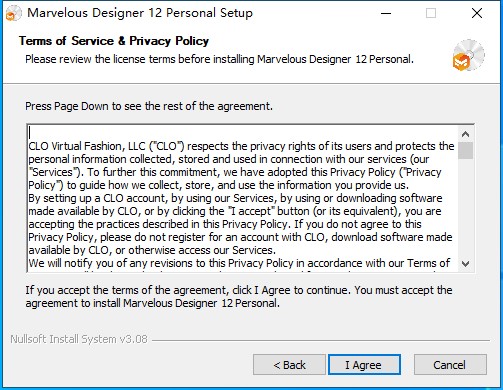Click the 'Terms of Service & Privacy Policy' heading

(114, 41)
